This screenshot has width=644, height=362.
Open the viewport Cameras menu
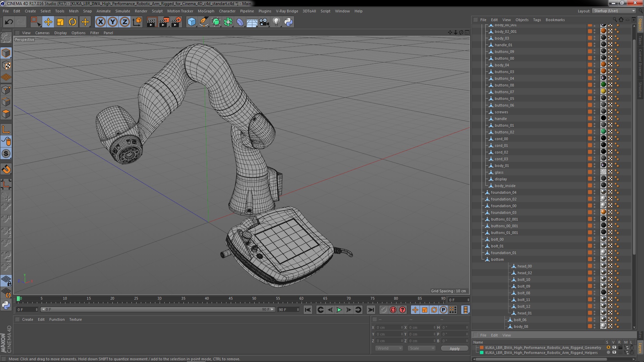[42, 33]
